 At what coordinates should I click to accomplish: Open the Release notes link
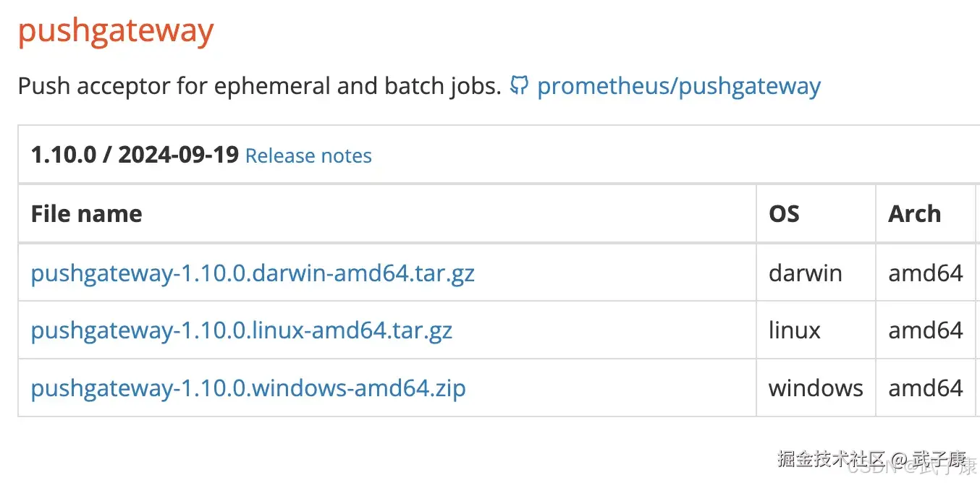pyautogui.click(x=308, y=155)
